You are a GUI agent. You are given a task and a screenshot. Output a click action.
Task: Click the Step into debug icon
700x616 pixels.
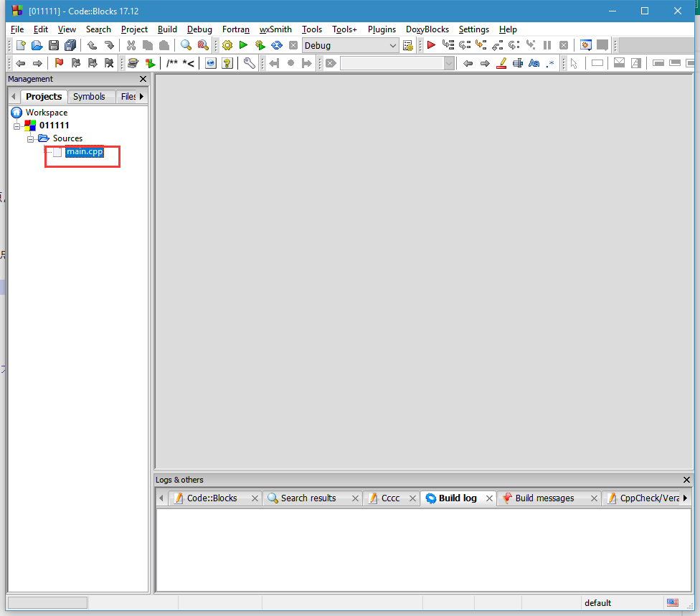[481, 45]
